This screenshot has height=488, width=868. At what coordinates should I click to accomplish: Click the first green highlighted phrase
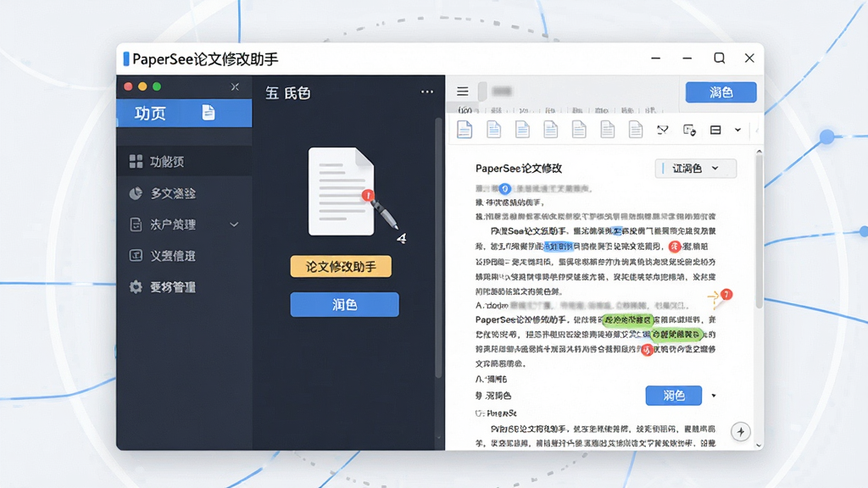(x=627, y=319)
